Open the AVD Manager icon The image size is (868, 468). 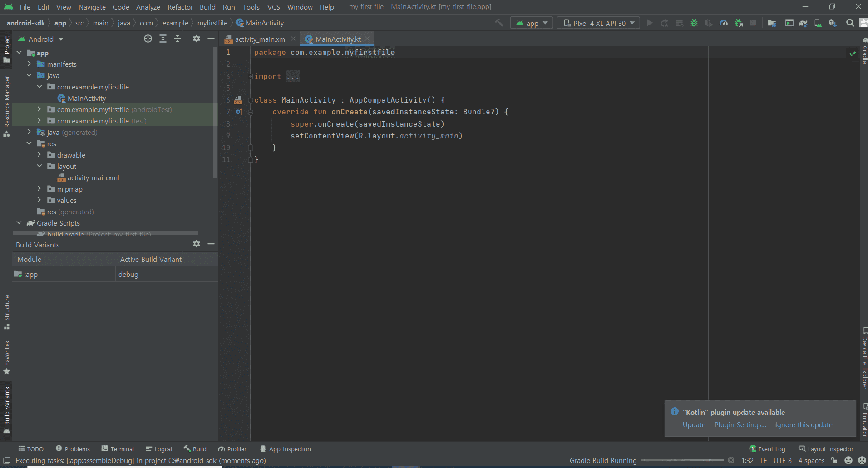[818, 23]
